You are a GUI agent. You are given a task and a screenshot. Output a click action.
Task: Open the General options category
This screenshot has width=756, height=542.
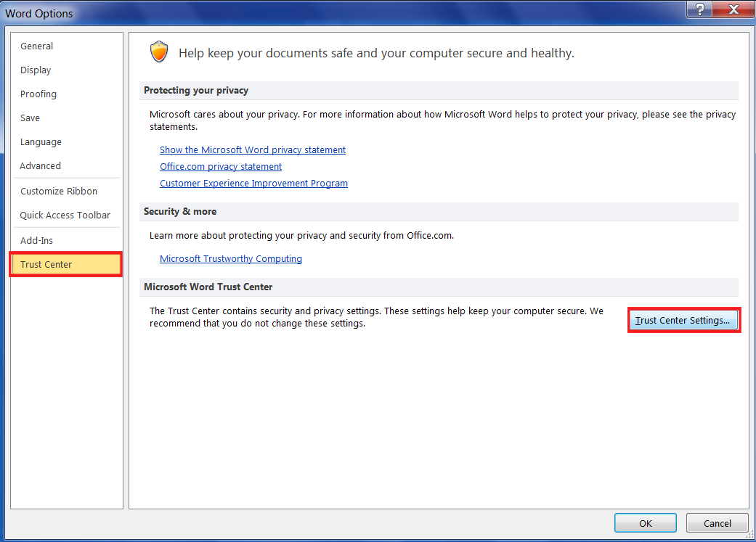(x=37, y=46)
